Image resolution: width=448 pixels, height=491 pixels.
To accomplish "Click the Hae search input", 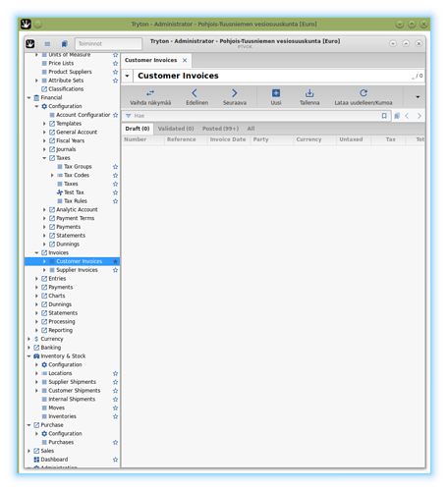I will [x=255, y=116].
